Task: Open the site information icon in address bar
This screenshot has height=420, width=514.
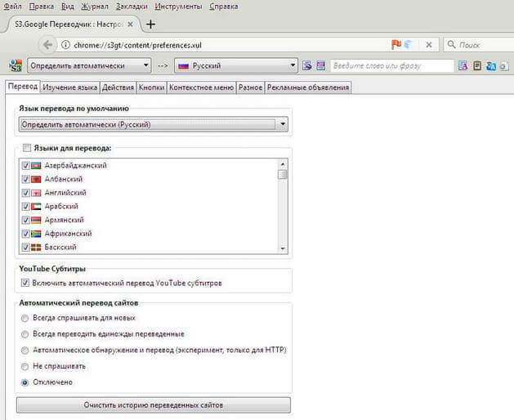Action: (x=65, y=45)
